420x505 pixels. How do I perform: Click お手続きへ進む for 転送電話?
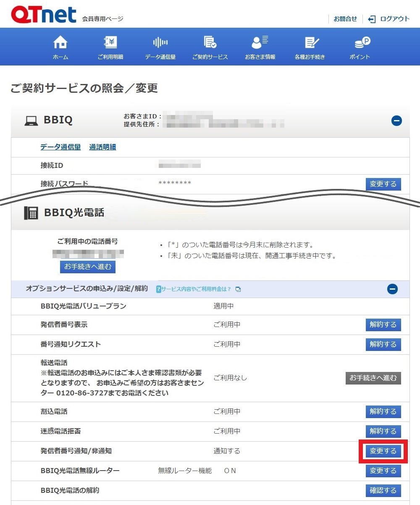pyautogui.click(x=373, y=378)
